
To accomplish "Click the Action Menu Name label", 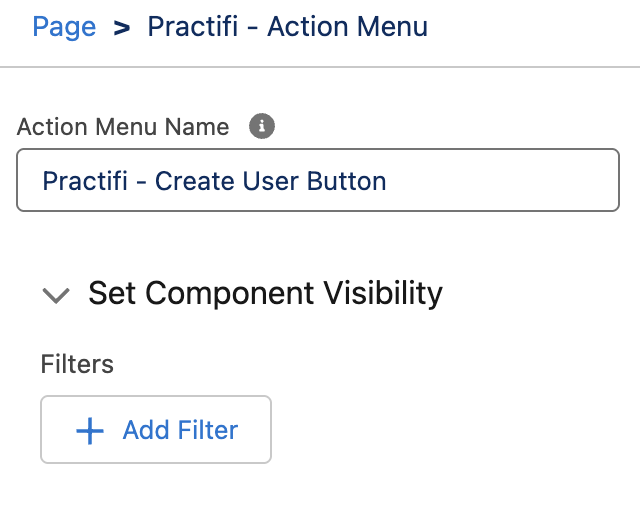I will tap(123, 127).
